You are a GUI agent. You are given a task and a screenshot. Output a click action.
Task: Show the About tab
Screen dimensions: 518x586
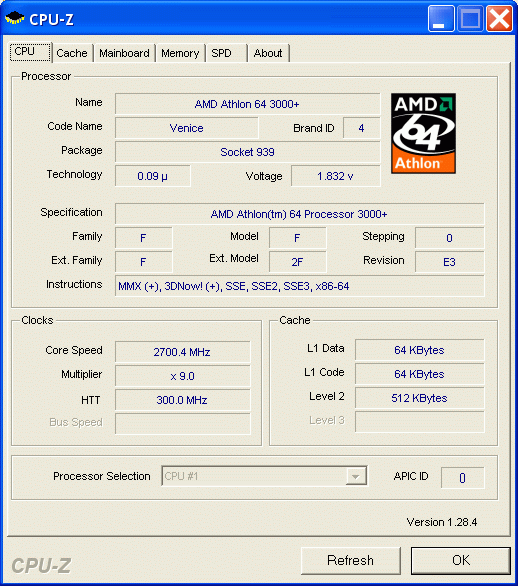point(268,53)
